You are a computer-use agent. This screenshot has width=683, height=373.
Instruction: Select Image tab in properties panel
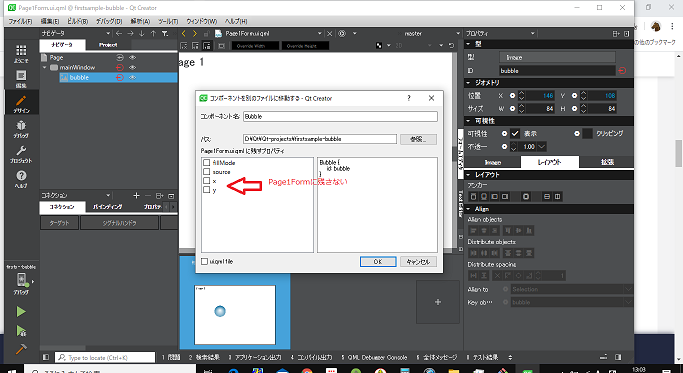pos(493,162)
